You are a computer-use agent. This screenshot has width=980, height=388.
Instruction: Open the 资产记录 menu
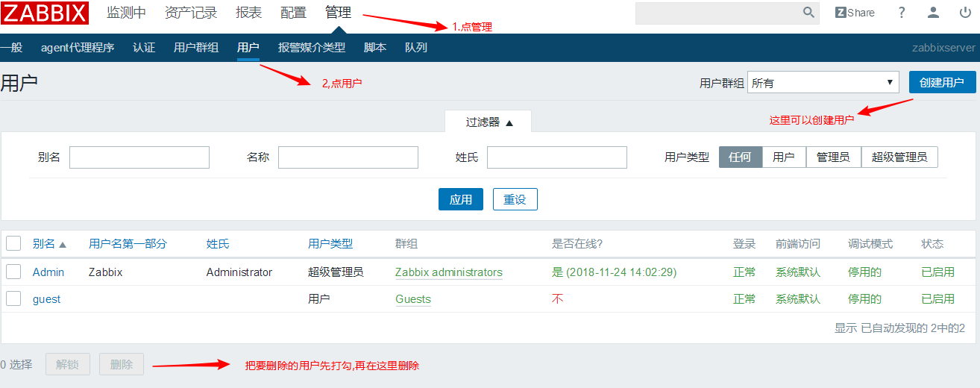click(x=191, y=13)
